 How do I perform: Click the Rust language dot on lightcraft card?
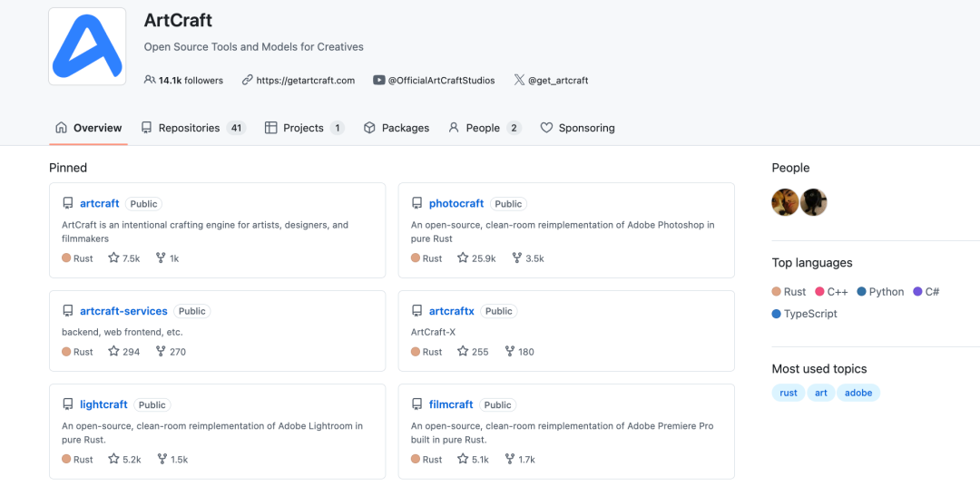[x=66, y=459]
